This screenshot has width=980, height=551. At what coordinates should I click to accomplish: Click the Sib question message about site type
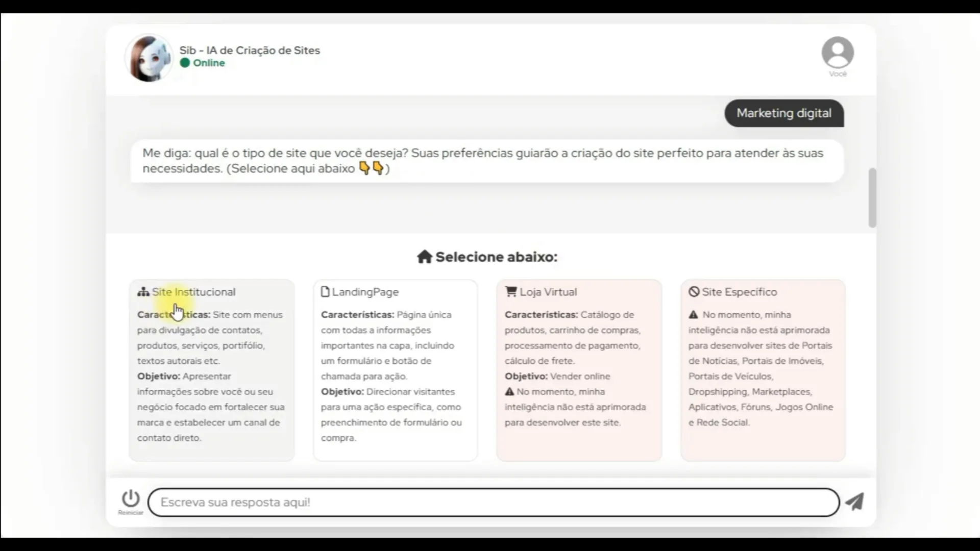486,161
